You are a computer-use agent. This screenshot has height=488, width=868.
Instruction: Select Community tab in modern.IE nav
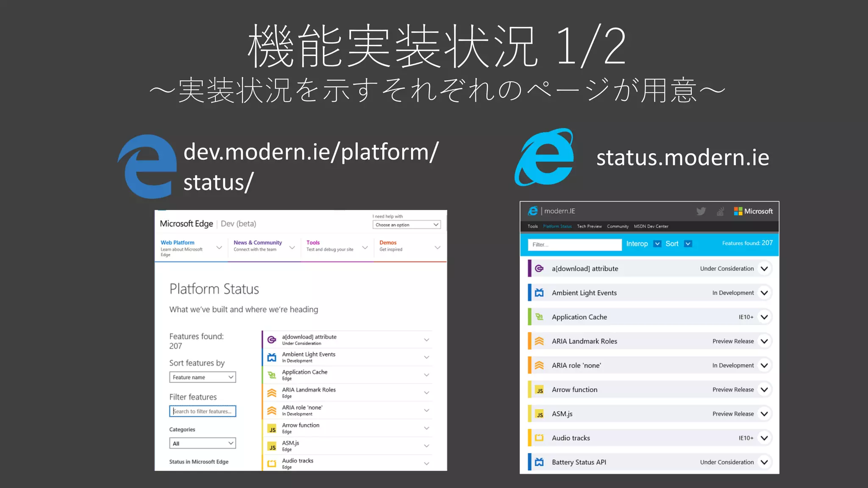pos(618,226)
